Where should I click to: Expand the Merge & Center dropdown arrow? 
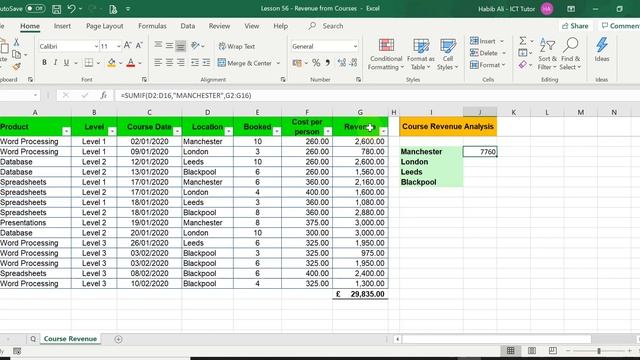[278, 64]
